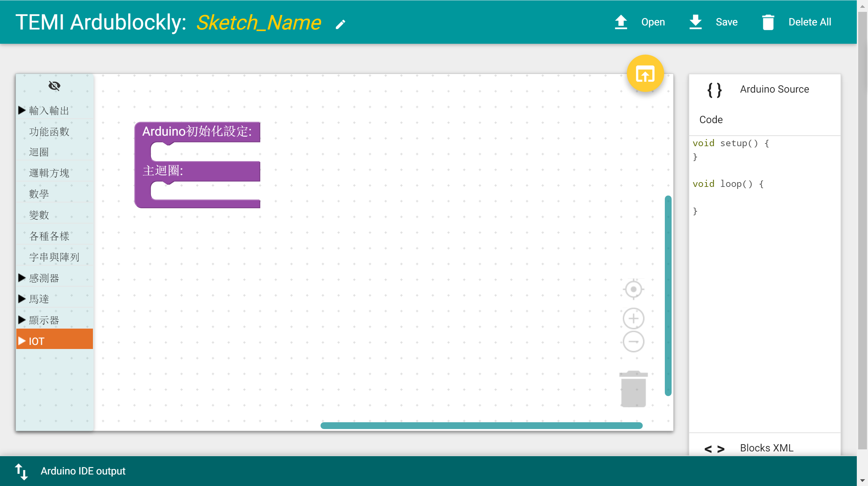Click the Delete All trash icon
868x486 pixels.
tap(768, 22)
